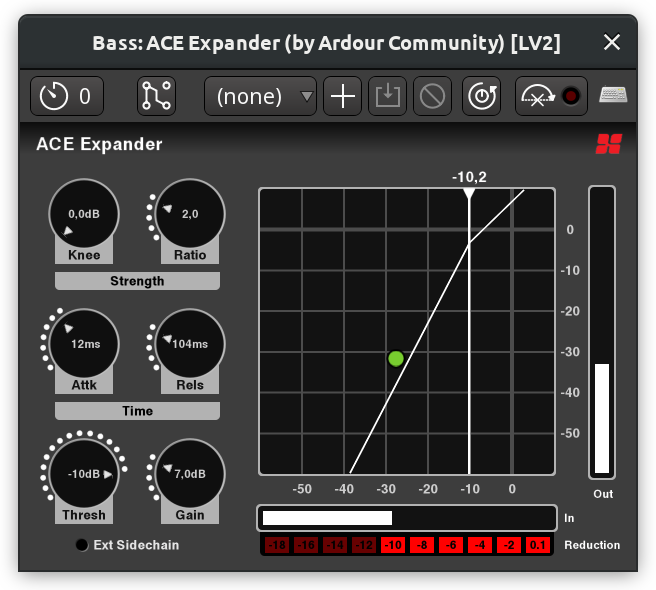656x590 pixels.
Task: Click the -18 reduction meter segment
Action: coord(277,545)
